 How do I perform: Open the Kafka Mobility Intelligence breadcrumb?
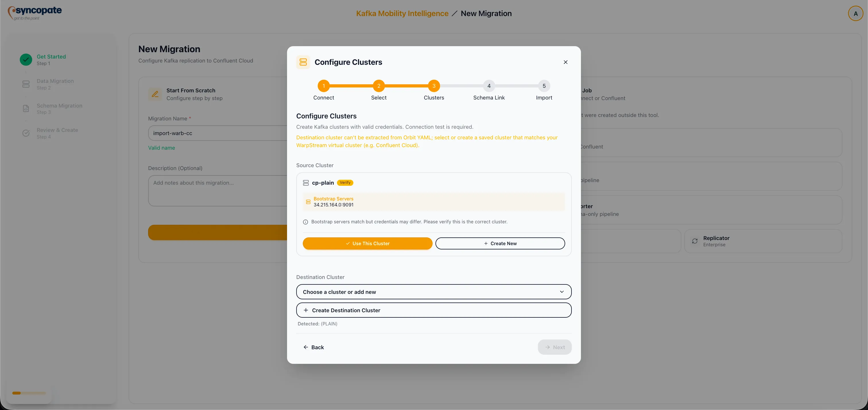(402, 13)
